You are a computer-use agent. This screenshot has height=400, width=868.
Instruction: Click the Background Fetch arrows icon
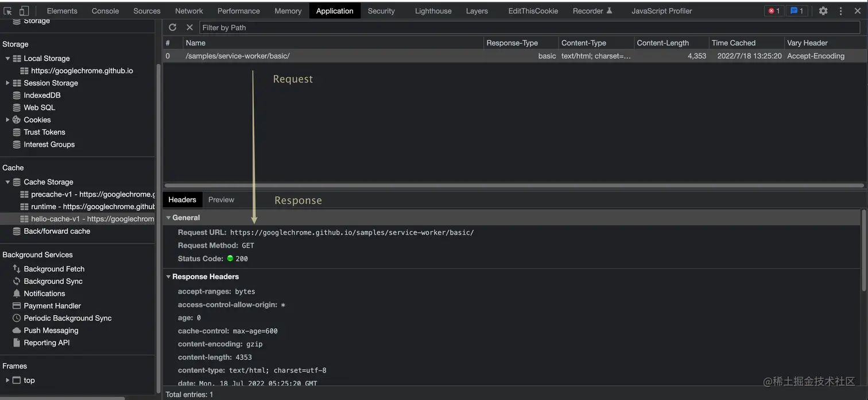[x=17, y=269]
